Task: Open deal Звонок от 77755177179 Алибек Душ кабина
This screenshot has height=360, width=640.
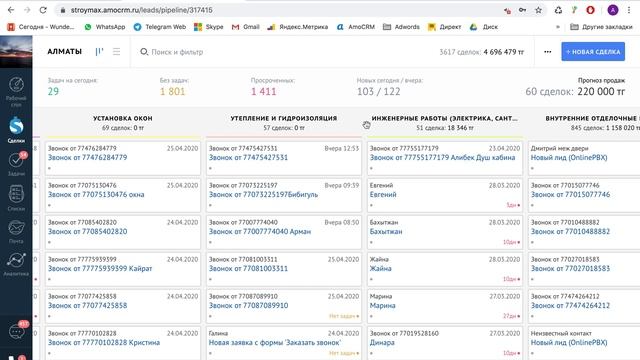Action: coord(442,158)
